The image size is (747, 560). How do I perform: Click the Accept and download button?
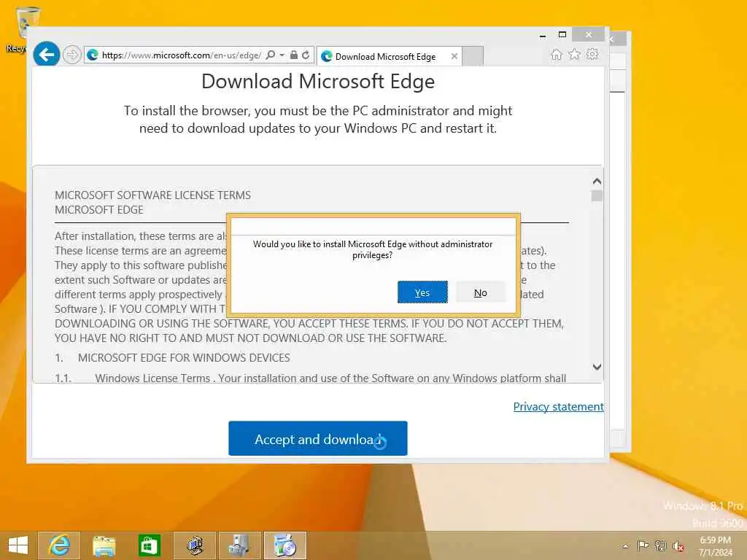pyautogui.click(x=318, y=438)
